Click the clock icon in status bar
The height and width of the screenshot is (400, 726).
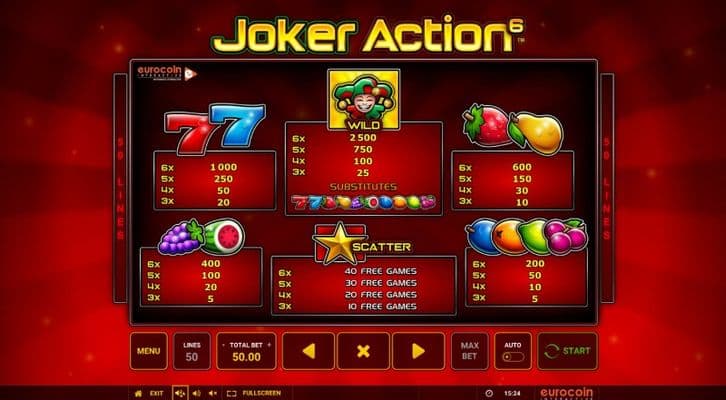pyautogui.click(x=489, y=394)
